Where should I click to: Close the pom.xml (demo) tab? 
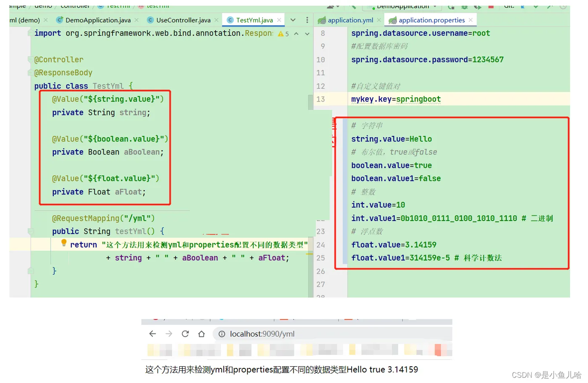pyautogui.click(x=46, y=20)
